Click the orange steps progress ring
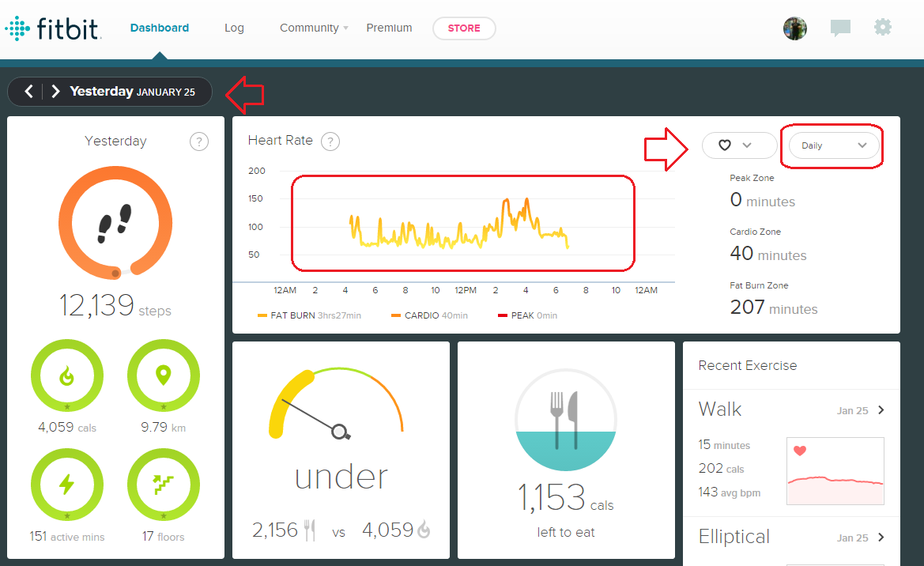 [x=115, y=170]
